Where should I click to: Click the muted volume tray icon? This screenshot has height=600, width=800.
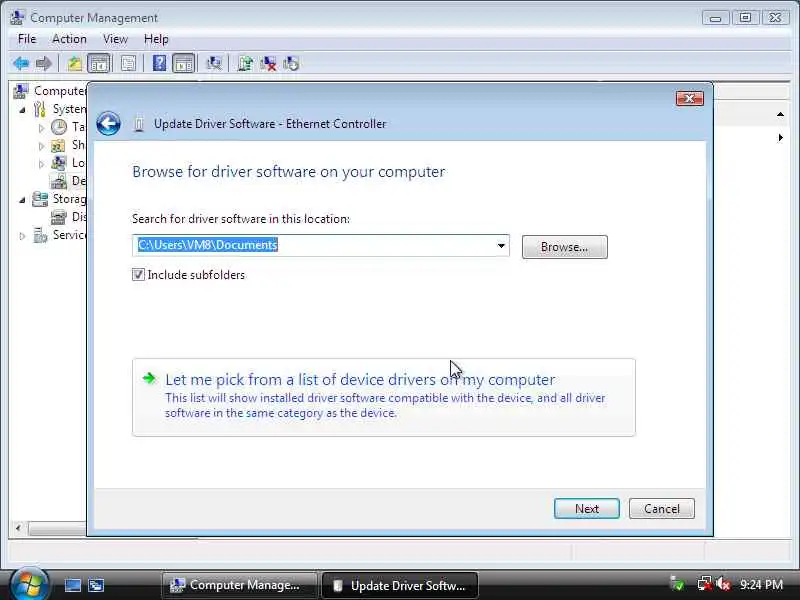pos(723,584)
